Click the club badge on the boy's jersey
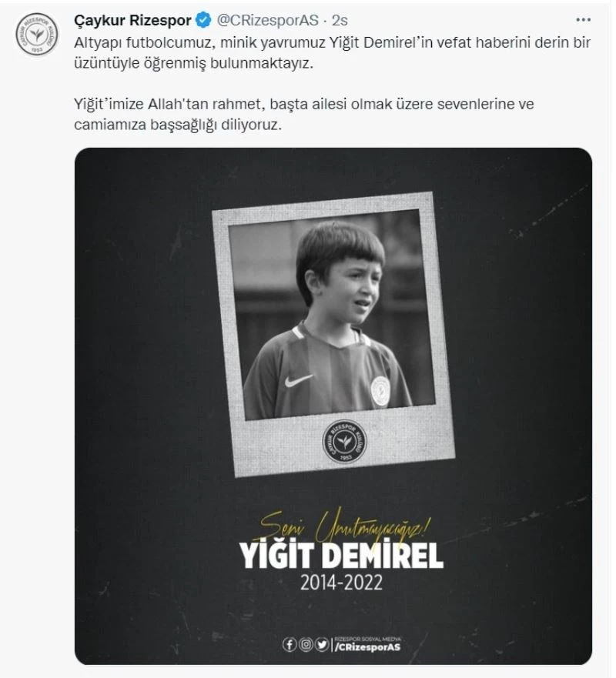Viewport: 616px width, 678px height. pyautogui.click(x=379, y=389)
